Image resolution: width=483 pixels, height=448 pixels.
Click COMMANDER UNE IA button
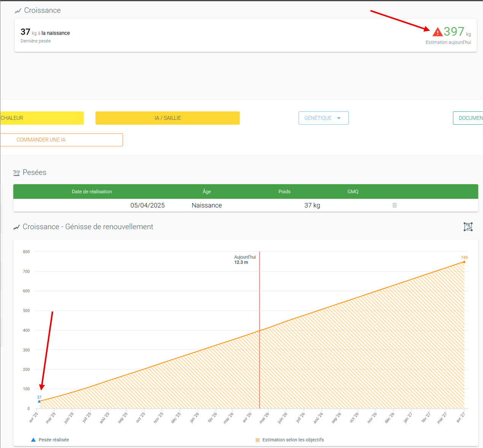coord(62,140)
